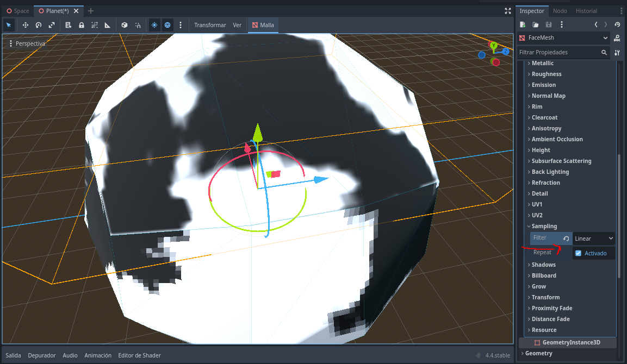The height and width of the screenshot is (364, 627).
Task: Open the Perspectiva viewport options menu
Action: coord(27,43)
